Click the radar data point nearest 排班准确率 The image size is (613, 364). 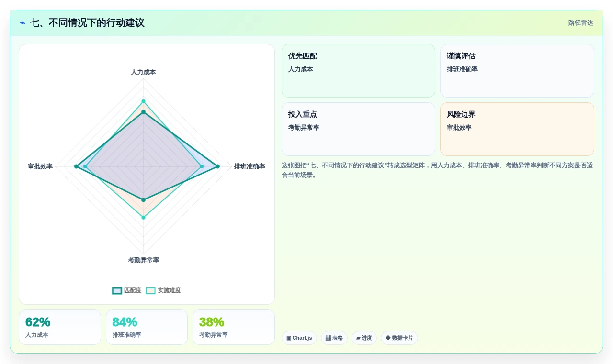click(217, 166)
